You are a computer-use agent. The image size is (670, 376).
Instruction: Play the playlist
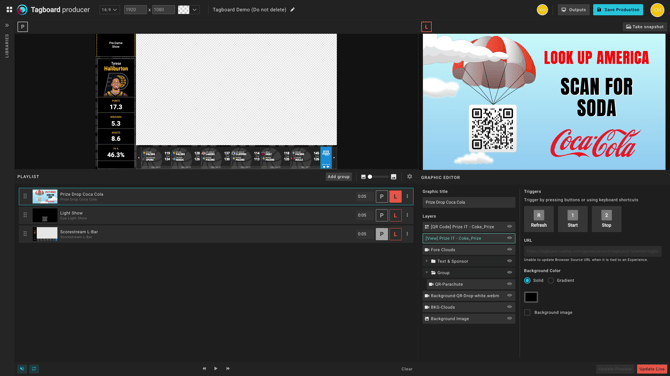coord(216,368)
